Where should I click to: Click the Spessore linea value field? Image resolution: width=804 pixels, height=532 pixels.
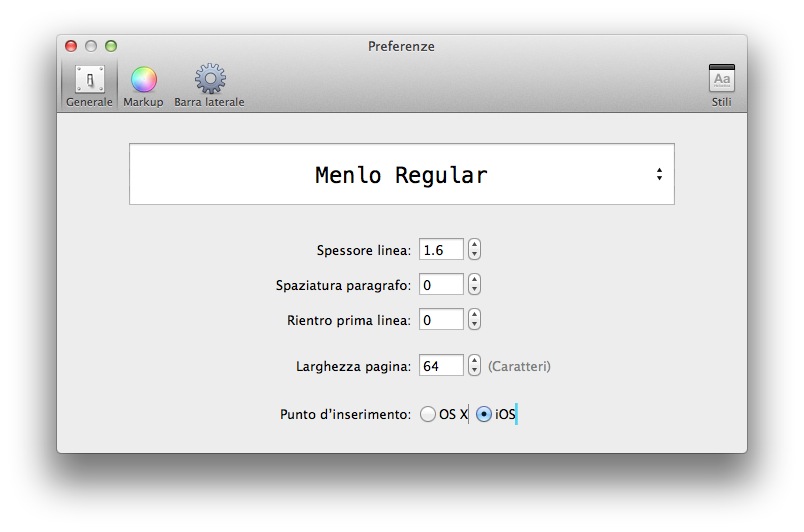[x=441, y=249]
